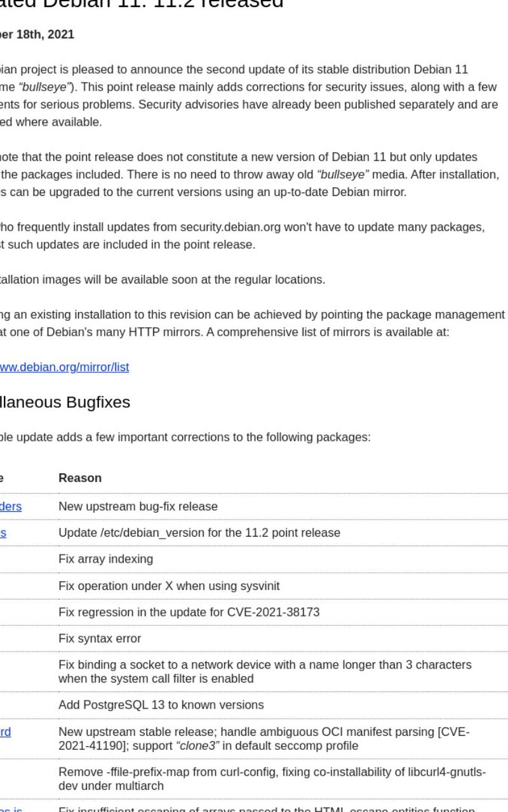The width and height of the screenshot is (508, 812).
Task: Click the security.debian.org paragraph text
Action: (243, 235)
